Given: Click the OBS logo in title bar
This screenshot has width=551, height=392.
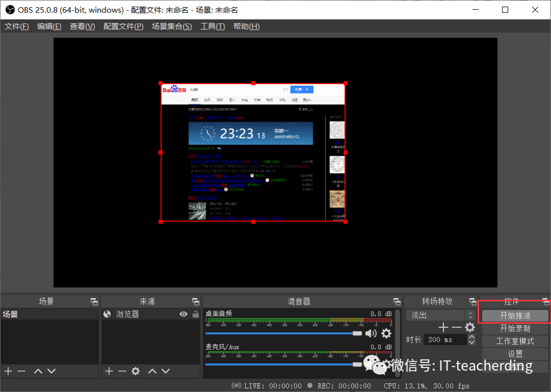Looking at the screenshot, I should pyautogui.click(x=10, y=10).
